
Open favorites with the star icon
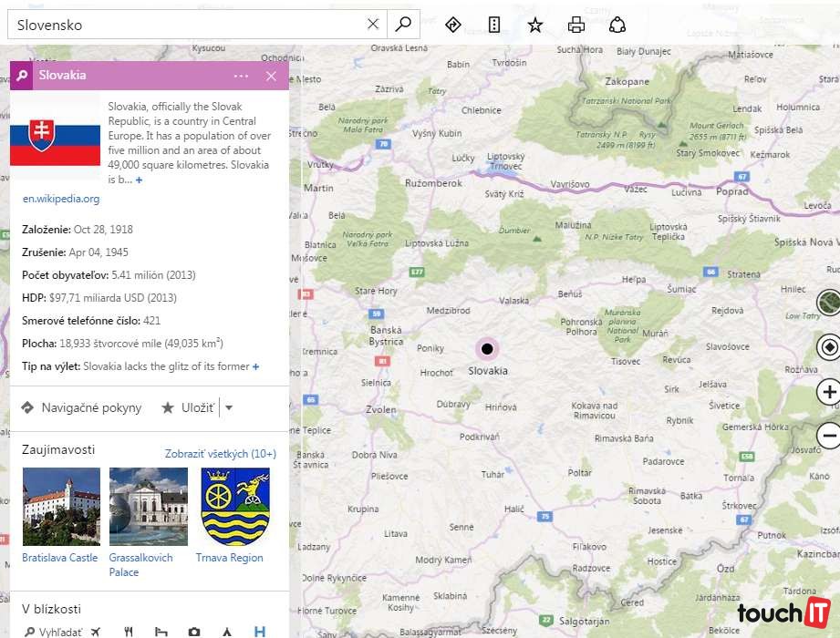pos(535,25)
